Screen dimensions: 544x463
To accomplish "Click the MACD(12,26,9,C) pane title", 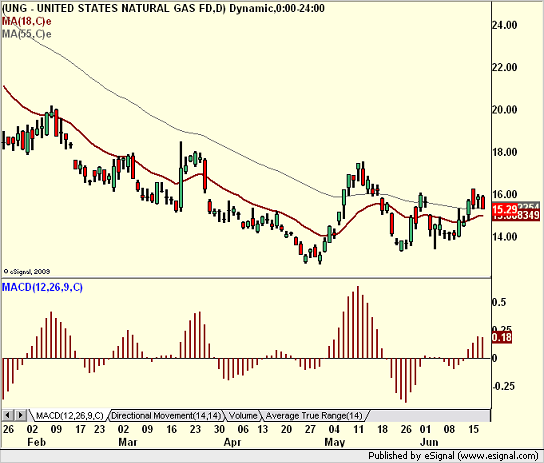I will pyautogui.click(x=42, y=288).
